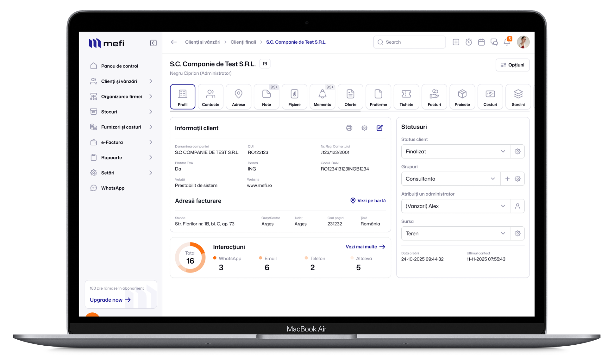Click the administrator person icon
614x364 pixels.
point(517,206)
